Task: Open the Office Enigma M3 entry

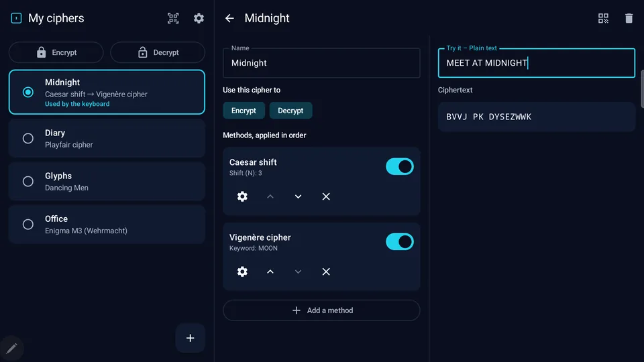Action: pyautogui.click(x=107, y=225)
